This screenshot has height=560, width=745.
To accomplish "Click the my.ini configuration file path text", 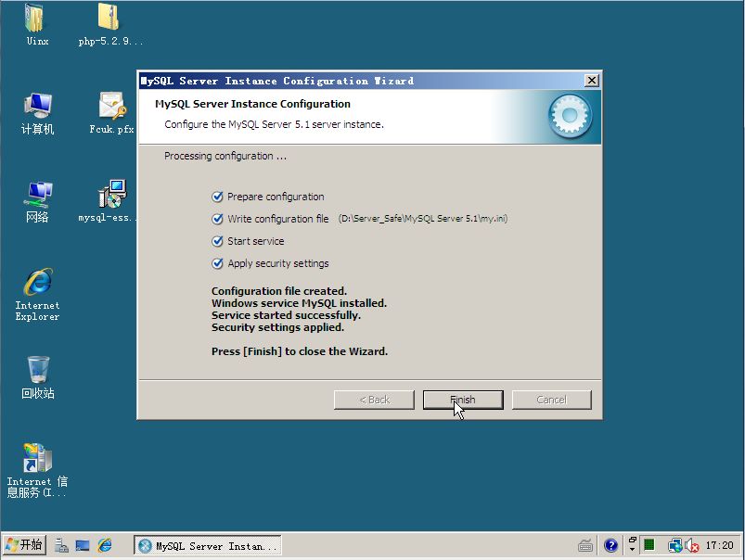I will 423,219.
